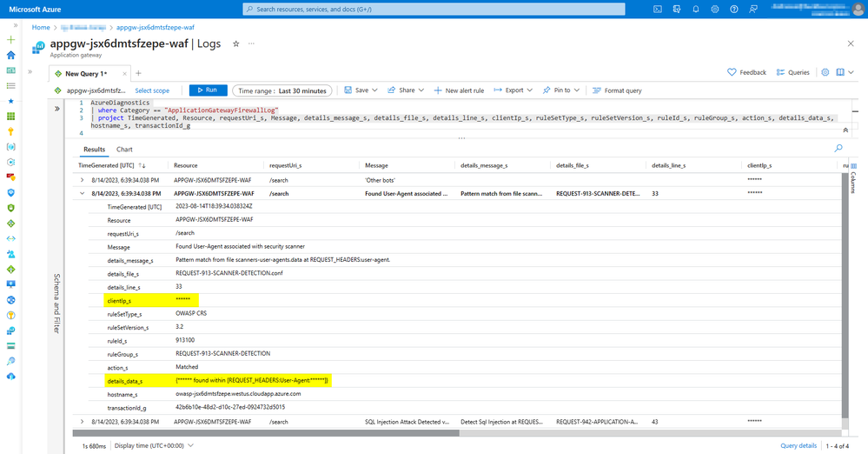Click Format query

tap(617, 90)
